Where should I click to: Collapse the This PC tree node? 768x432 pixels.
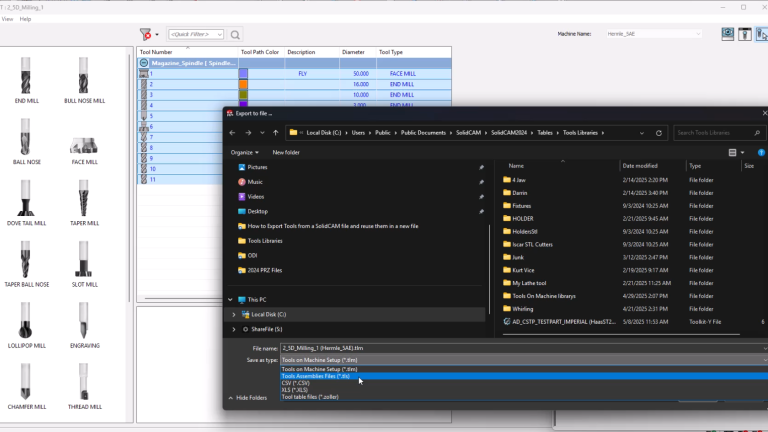[x=230, y=300]
